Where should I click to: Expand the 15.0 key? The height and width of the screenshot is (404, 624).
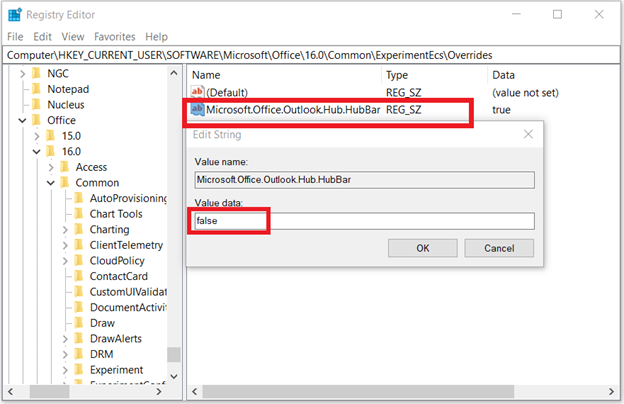pyautogui.click(x=37, y=136)
